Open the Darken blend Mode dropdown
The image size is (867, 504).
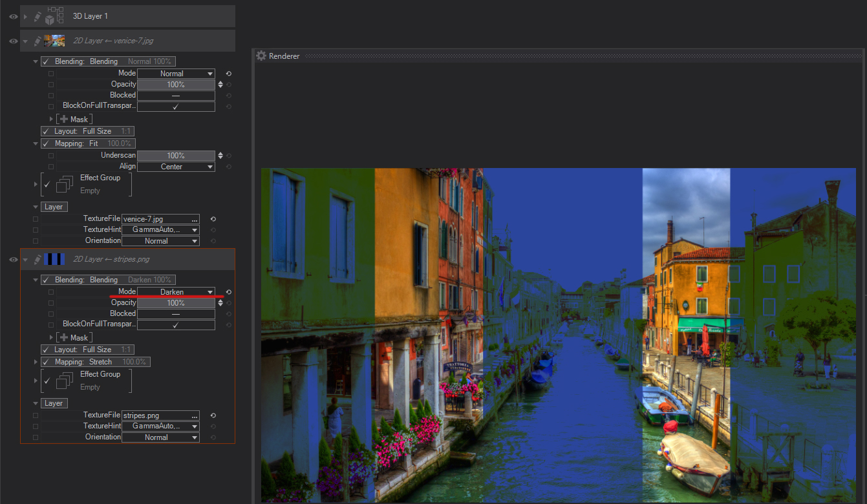[176, 292]
